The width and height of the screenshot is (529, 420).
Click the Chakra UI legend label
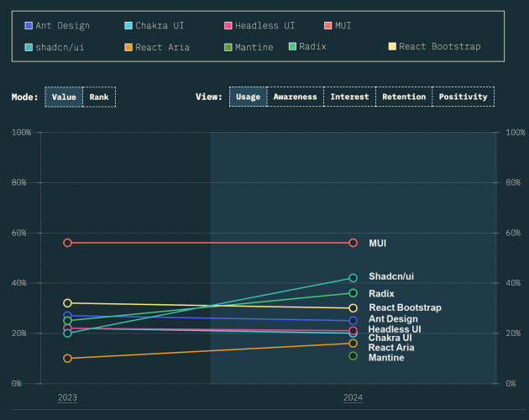tap(160, 26)
